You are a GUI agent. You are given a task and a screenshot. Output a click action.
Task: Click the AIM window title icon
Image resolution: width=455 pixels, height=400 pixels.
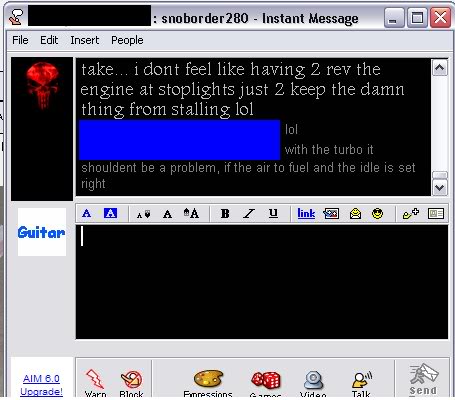tap(16, 17)
